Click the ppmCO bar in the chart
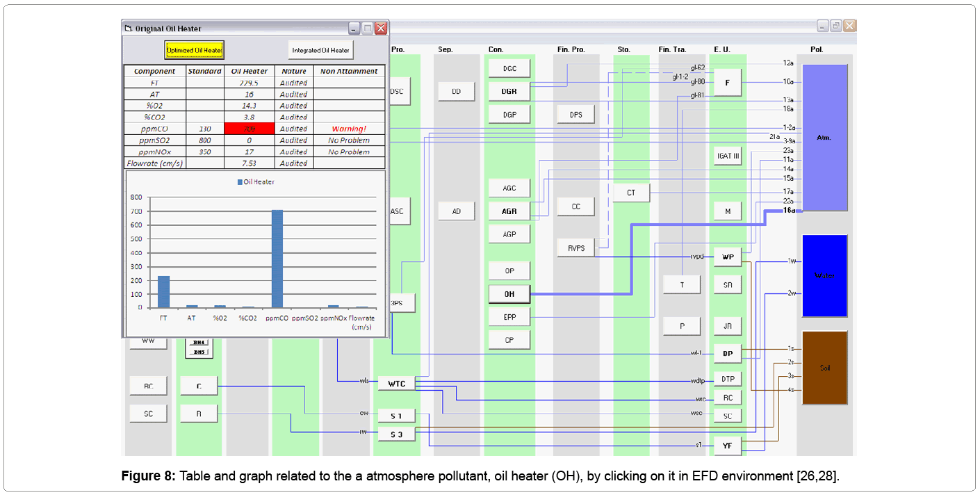The width and height of the screenshot is (980, 495). click(x=277, y=259)
